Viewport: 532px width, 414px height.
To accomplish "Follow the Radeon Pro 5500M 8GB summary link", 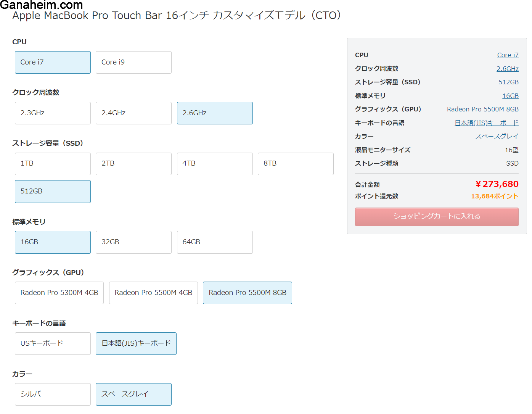I will [x=482, y=110].
